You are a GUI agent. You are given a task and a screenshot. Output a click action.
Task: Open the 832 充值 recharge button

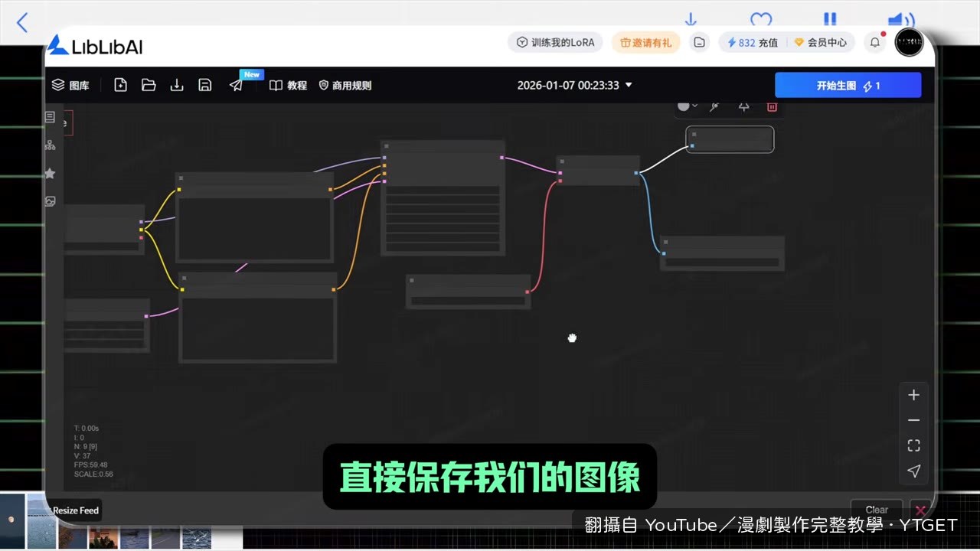click(753, 43)
